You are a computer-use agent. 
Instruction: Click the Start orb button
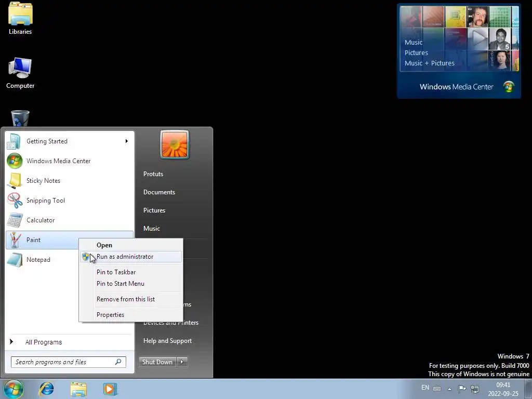click(x=14, y=389)
